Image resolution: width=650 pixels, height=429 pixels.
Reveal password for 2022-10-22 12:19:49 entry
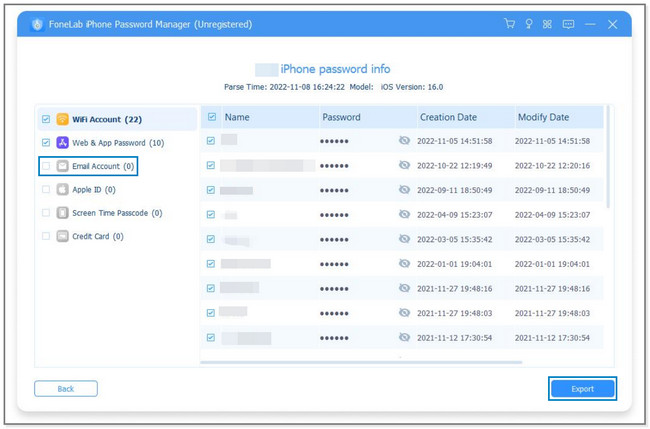pos(404,165)
